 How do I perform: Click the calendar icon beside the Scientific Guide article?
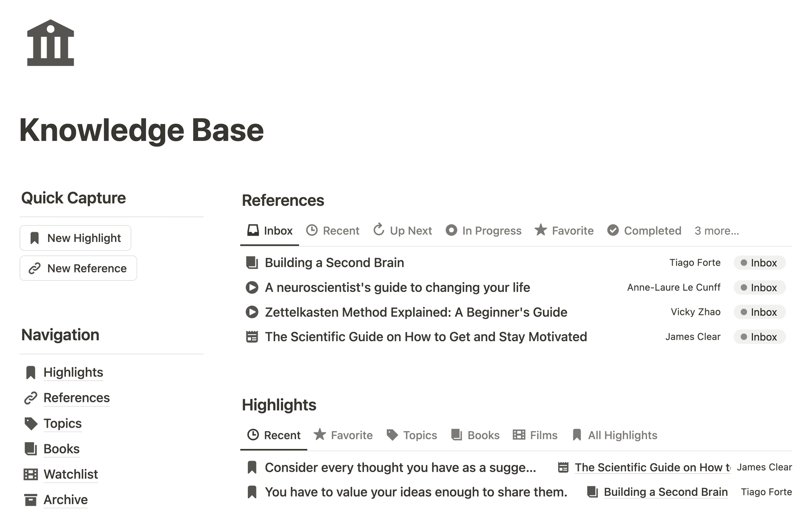pyautogui.click(x=252, y=336)
